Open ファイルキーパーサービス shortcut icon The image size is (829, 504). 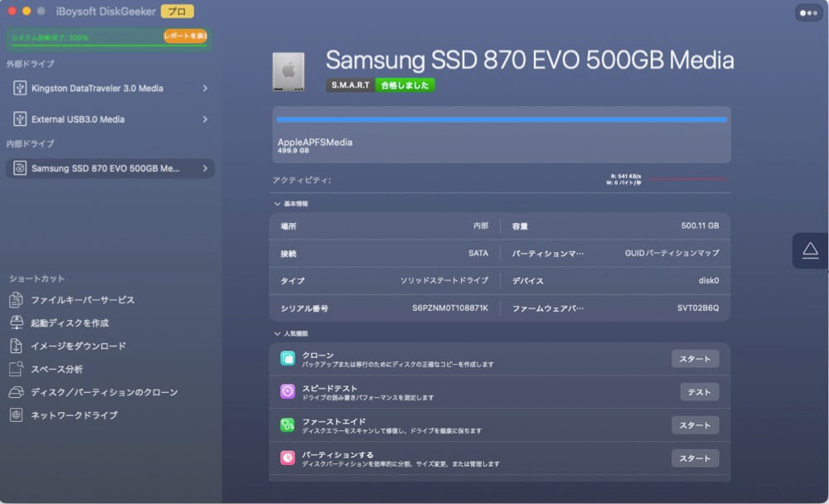coord(16,300)
